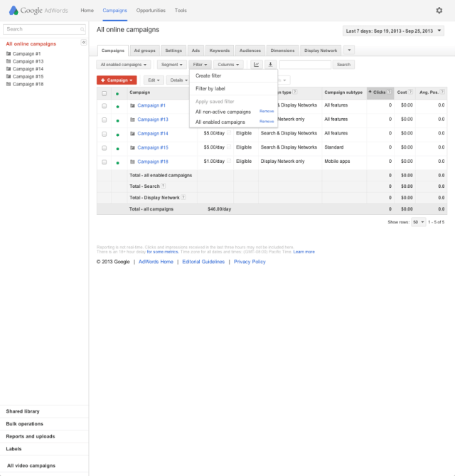Click the search magnifier icon in sidebar
The width and height of the screenshot is (455, 476).
coord(82,29)
